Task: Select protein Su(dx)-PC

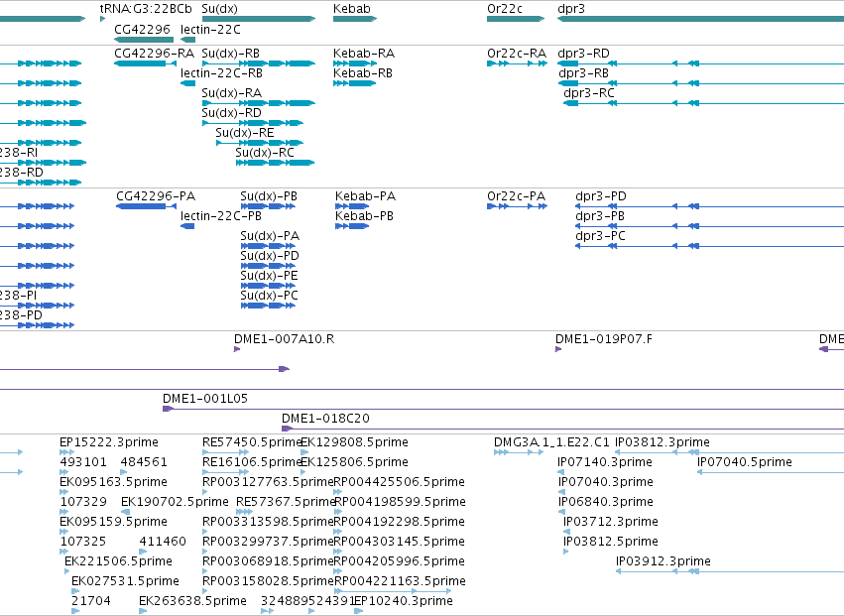Action: 269,296
